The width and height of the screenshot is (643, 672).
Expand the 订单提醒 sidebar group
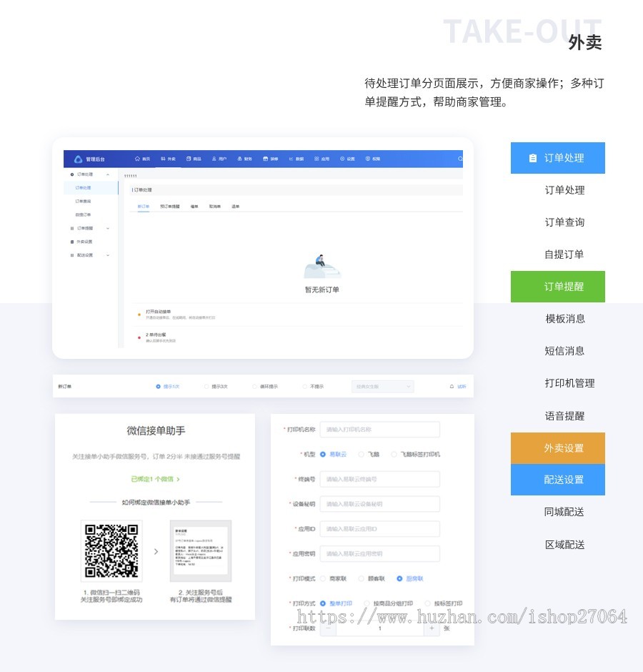108,229
